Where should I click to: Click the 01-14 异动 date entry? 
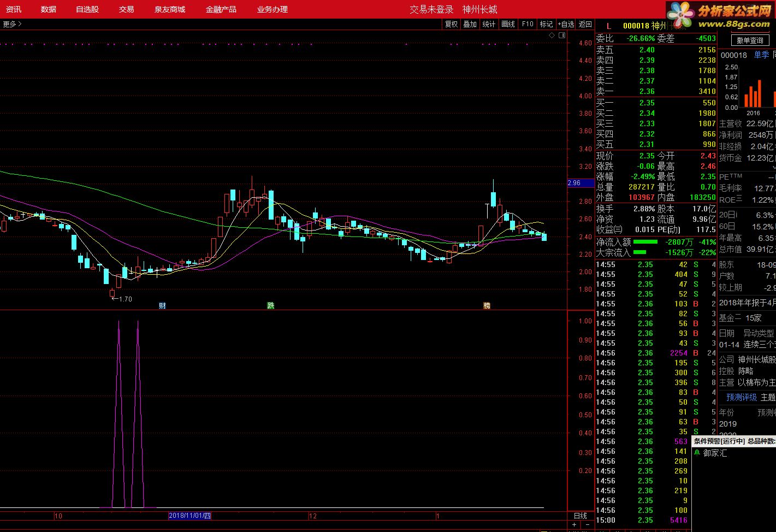click(729, 345)
